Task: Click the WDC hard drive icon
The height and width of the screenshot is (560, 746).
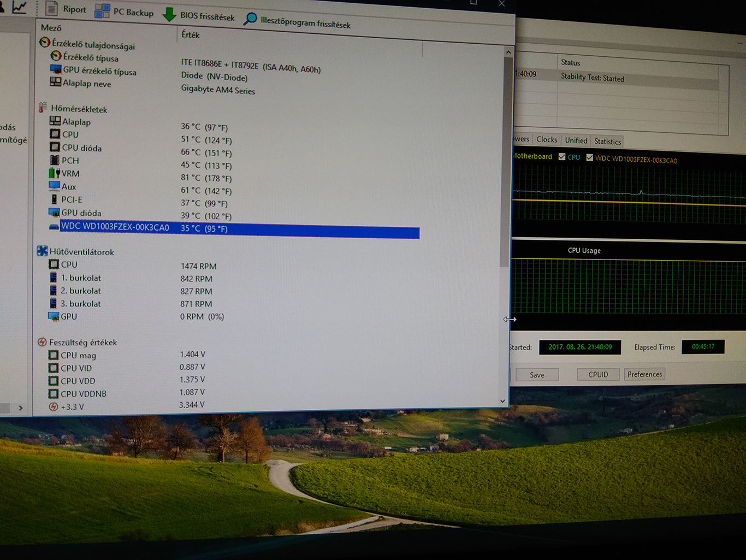Action: 54,227
